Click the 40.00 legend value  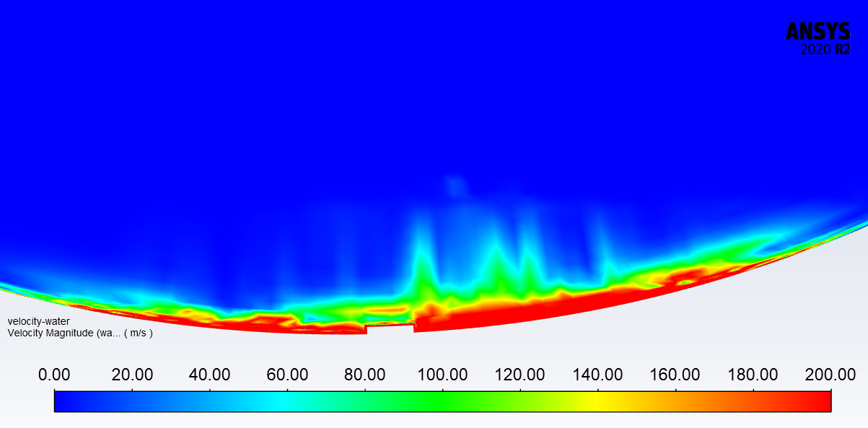coord(209,375)
